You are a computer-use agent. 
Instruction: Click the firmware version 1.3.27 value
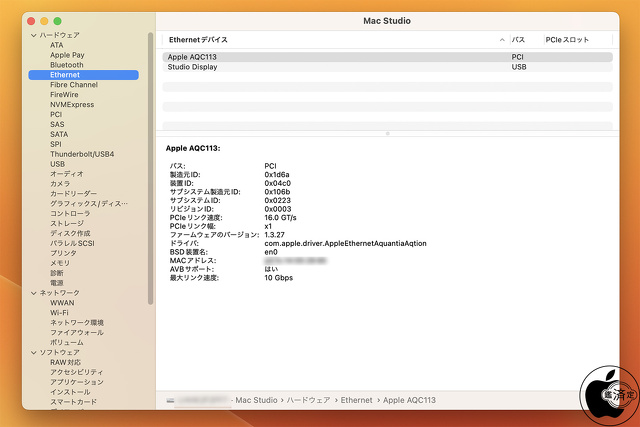[x=274, y=235]
